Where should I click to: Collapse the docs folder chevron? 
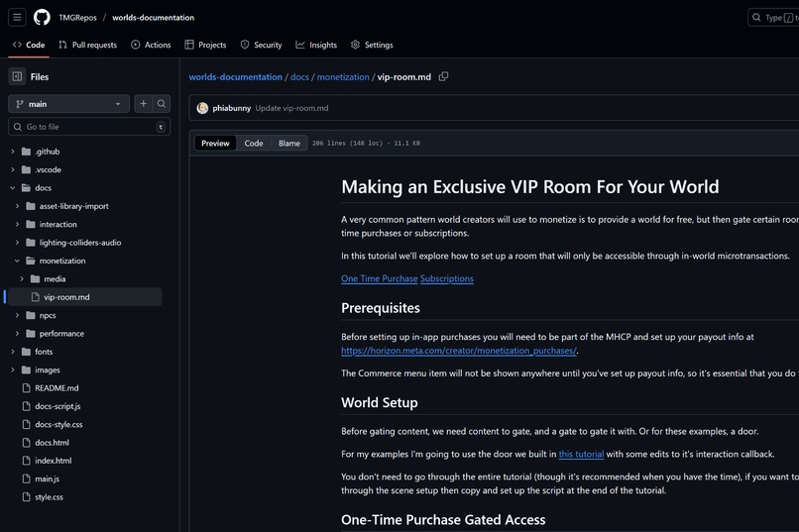point(13,188)
